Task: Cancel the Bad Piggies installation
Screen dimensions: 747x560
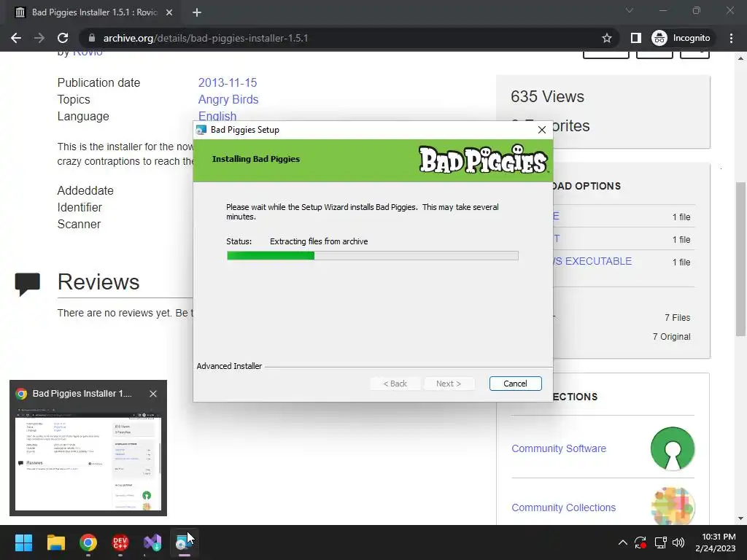Action: coord(515,384)
